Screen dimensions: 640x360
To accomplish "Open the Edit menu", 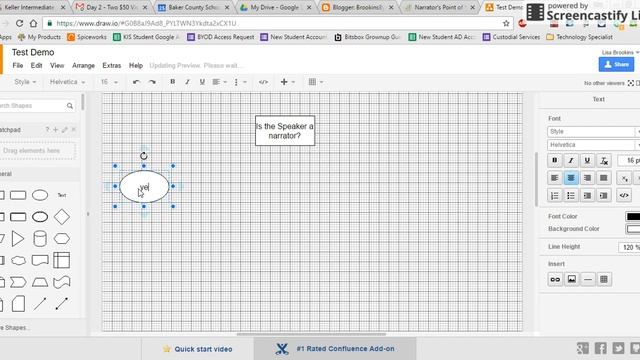I will pos(36,65).
